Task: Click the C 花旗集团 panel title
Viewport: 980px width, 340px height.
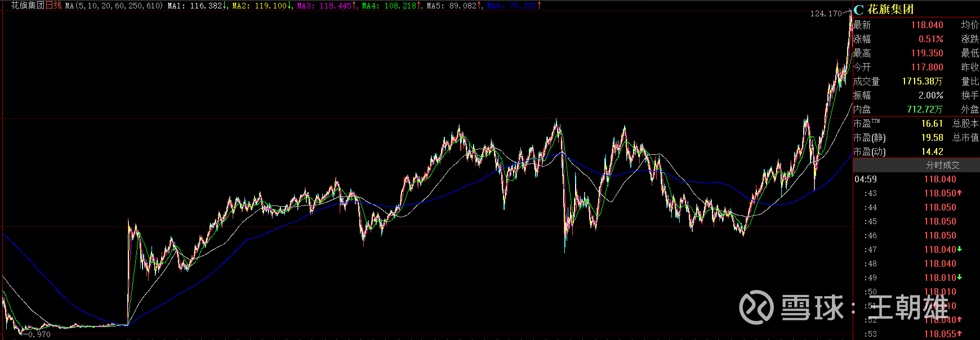Action: 884,10
